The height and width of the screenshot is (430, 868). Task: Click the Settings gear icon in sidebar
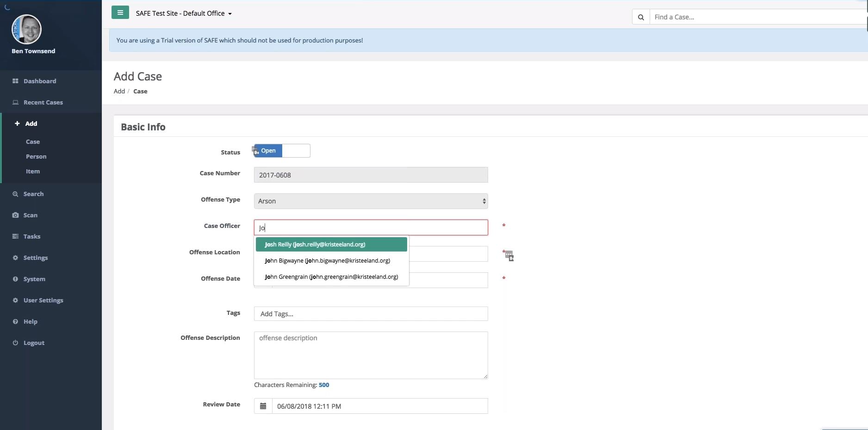[15, 258]
